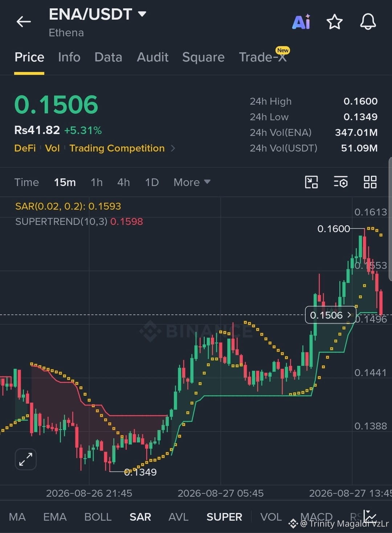
Task: Select the 1D chart interval
Action: pos(152,182)
